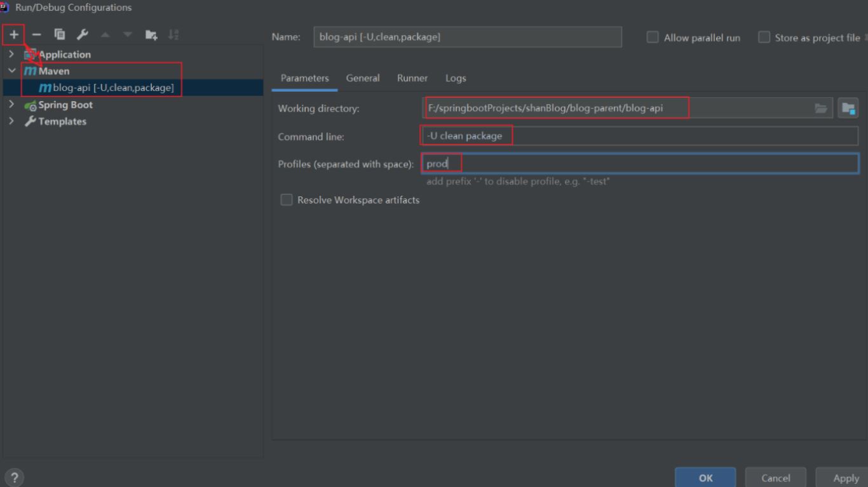This screenshot has width=868, height=487.
Task: Confirm with the OK button
Action: pos(705,477)
